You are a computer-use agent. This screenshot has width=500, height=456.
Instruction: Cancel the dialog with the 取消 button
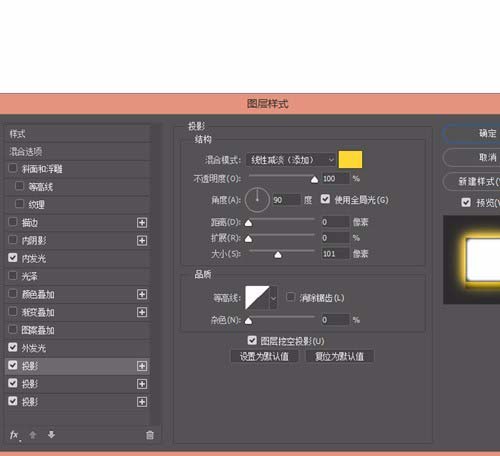coord(471,157)
